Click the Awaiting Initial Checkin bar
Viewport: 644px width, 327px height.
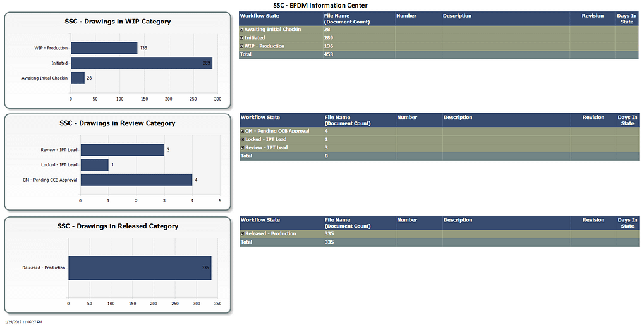pos(78,78)
